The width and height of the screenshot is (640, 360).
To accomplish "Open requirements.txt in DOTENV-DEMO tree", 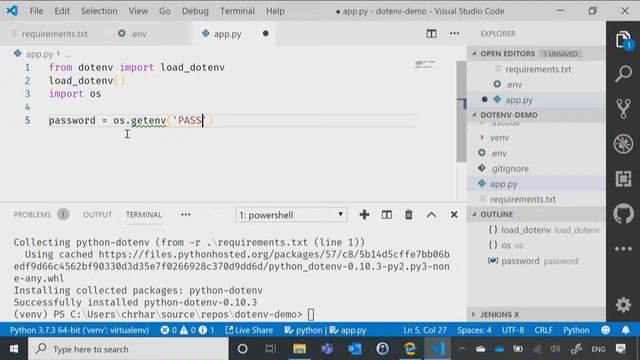I will pyautogui.click(x=536, y=199).
